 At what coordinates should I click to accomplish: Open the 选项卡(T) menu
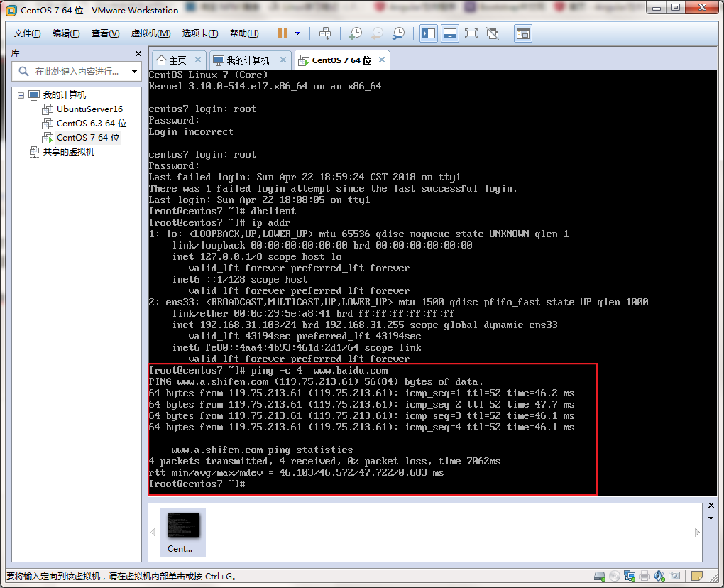coord(200,33)
